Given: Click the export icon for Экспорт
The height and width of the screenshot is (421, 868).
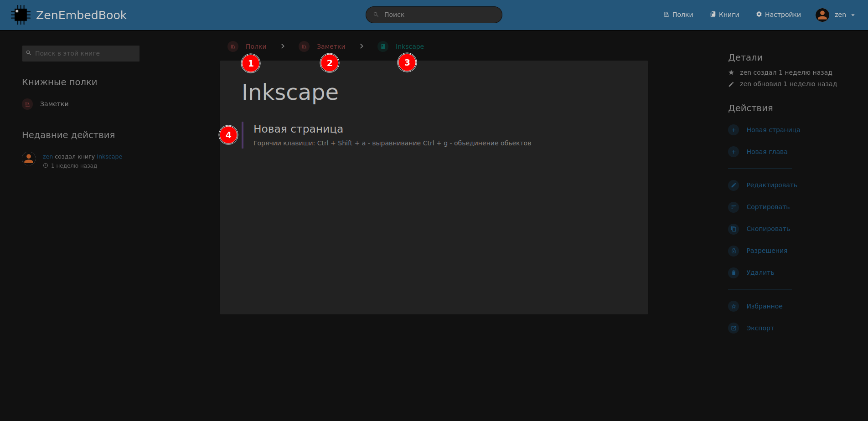Looking at the screenshot, I should [x=734, y=328].
